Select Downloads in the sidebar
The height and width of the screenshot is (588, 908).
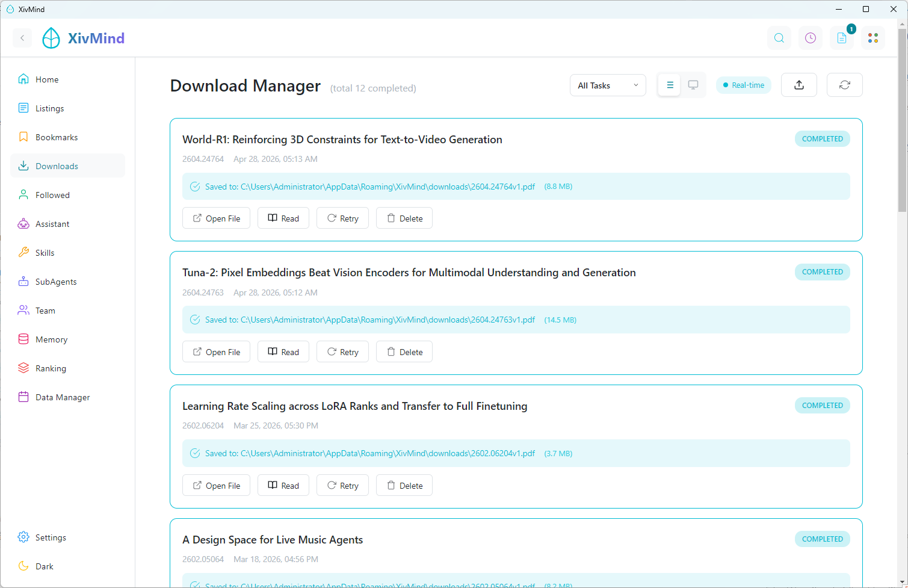(67, 166)
